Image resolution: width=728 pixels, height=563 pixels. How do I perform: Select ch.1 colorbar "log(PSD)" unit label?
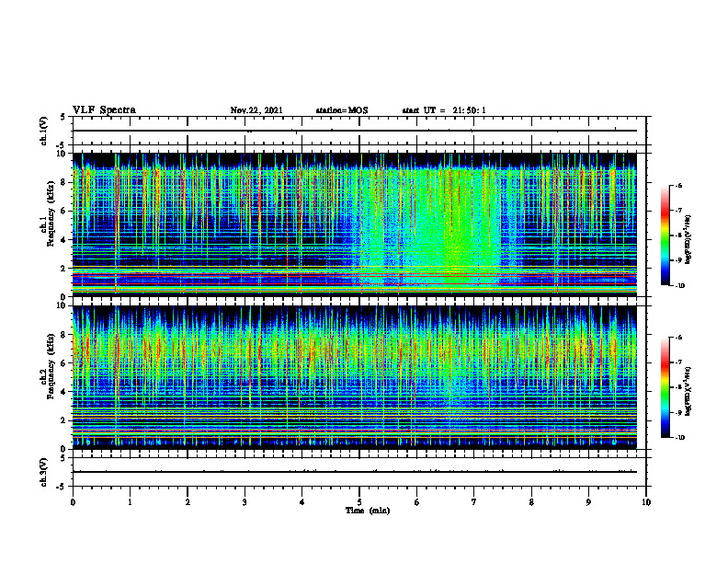pos(688,240)
